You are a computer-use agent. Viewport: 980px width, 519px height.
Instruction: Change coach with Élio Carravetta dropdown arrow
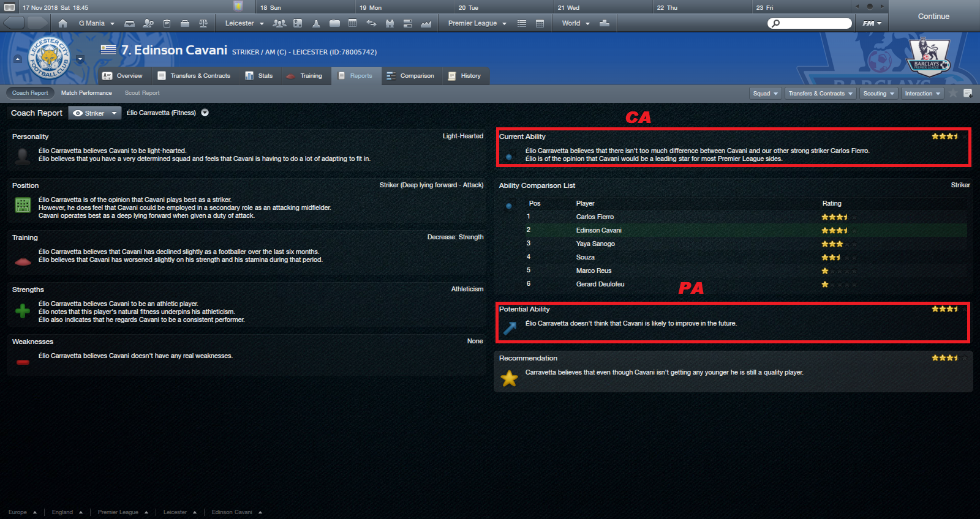(x=205, y=113)
